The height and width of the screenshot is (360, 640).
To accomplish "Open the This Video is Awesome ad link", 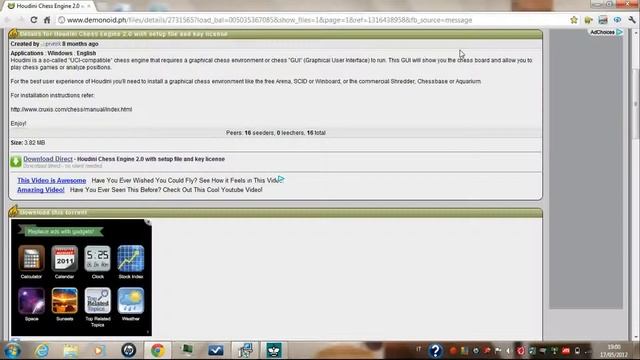I will click(x=51, y=180).
